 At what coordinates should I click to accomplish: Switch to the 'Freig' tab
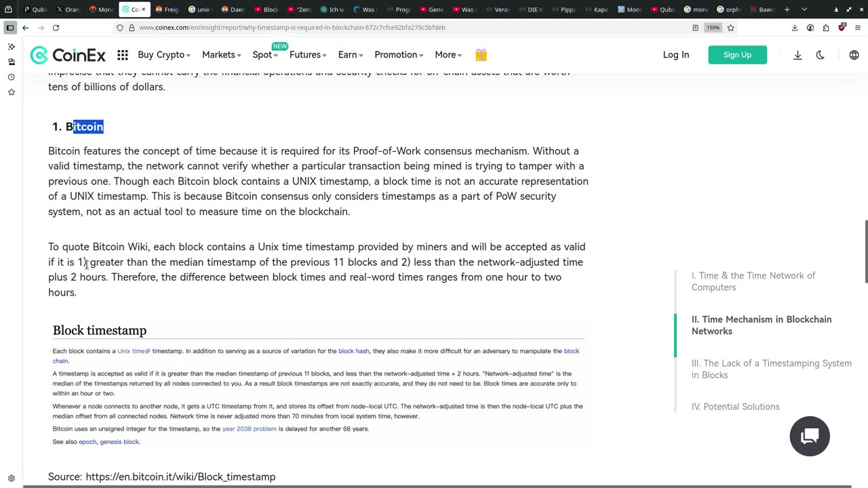tap(167, 9)
